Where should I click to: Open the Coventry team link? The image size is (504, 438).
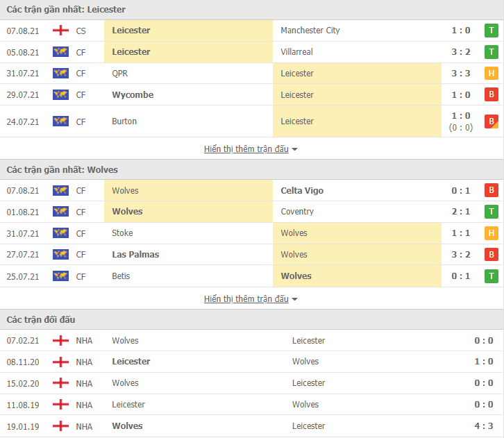pos(297,212)
